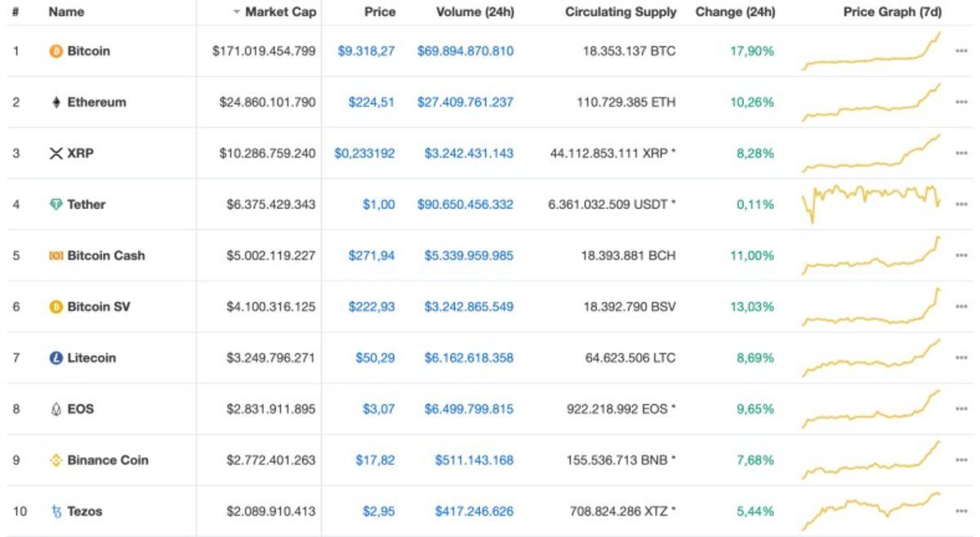Image resolution: width=980 pixels, height=537 pixels.
Task: Click the Change (24h) column header
Action: (x=736, y=11)
